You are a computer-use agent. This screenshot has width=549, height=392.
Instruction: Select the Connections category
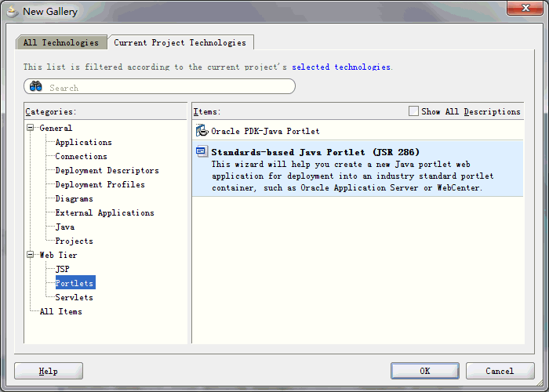click(82, 156)
